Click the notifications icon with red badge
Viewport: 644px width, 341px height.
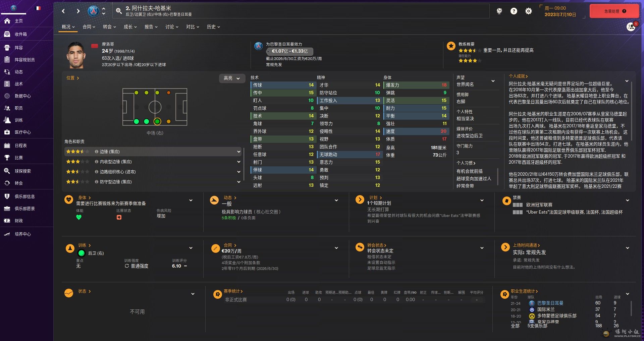[631, 26]
